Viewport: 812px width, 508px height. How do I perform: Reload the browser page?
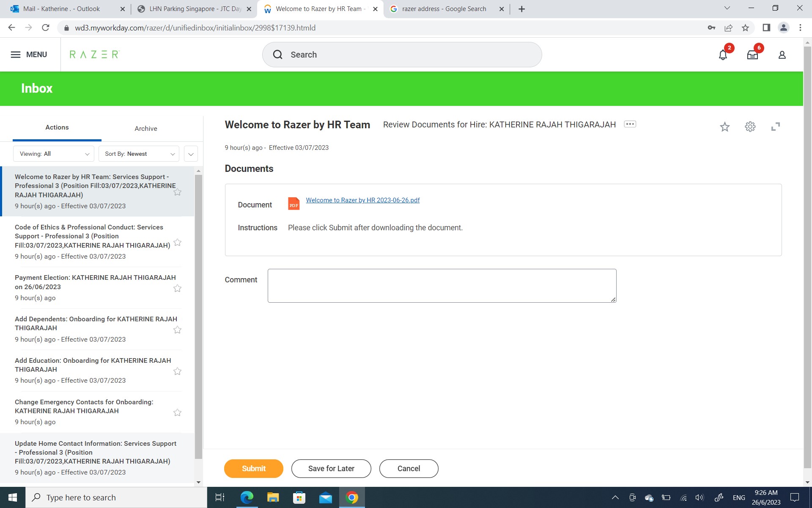coord(46,28)
